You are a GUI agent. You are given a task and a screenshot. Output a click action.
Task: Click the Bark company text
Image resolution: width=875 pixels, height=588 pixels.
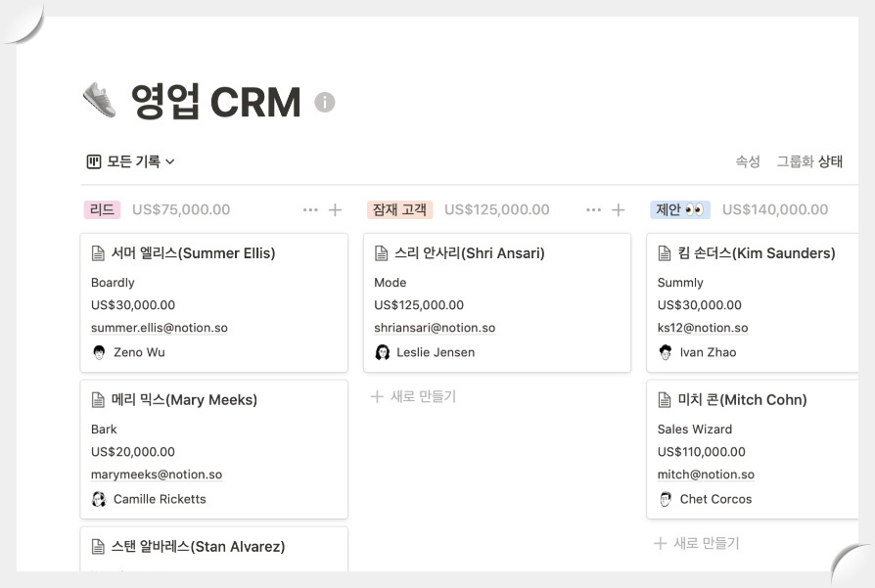point(104,429)
